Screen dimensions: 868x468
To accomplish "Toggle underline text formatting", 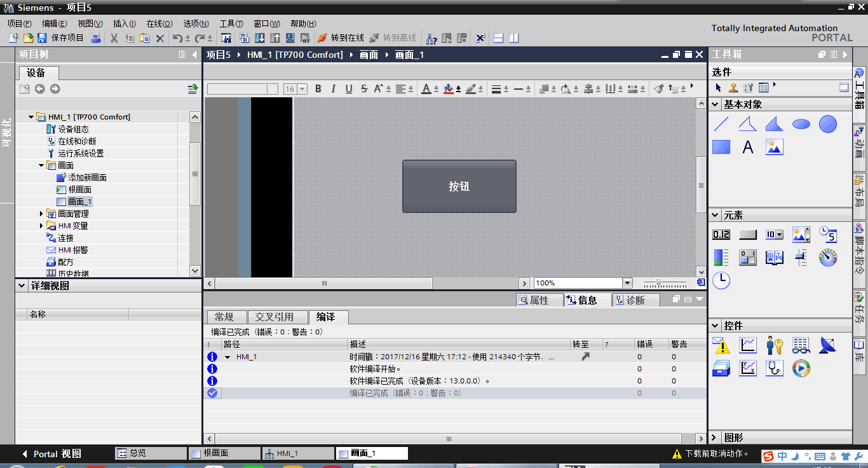I will 349,89.
